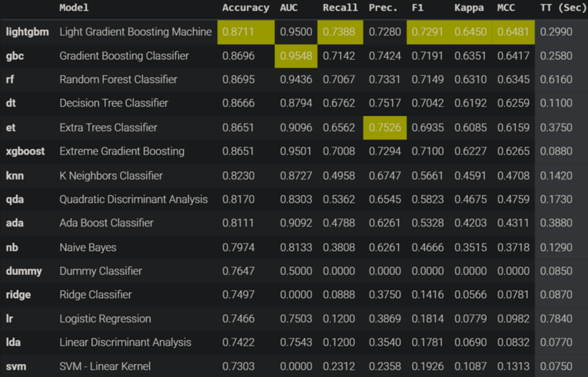
Task: Click highlighted recall value 0.7388
Action: tap(339, 31)
